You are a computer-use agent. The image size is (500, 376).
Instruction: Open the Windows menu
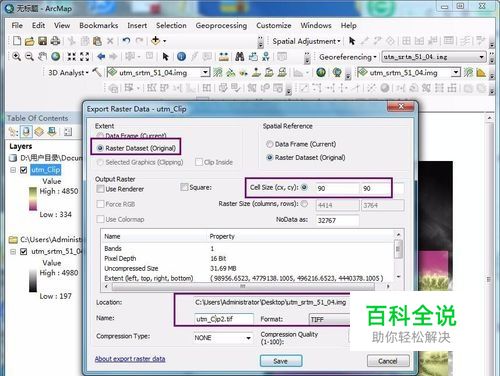click(316, 25)
